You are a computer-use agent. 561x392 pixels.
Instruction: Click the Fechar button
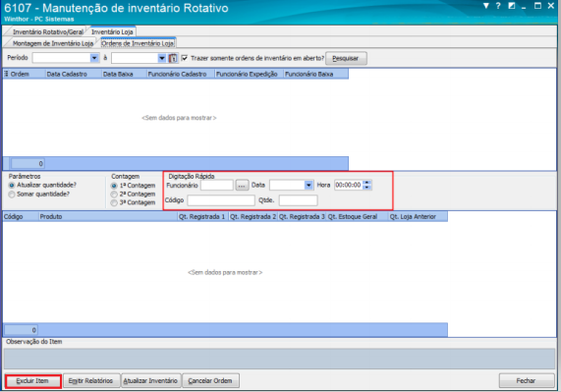pos(526,381)
